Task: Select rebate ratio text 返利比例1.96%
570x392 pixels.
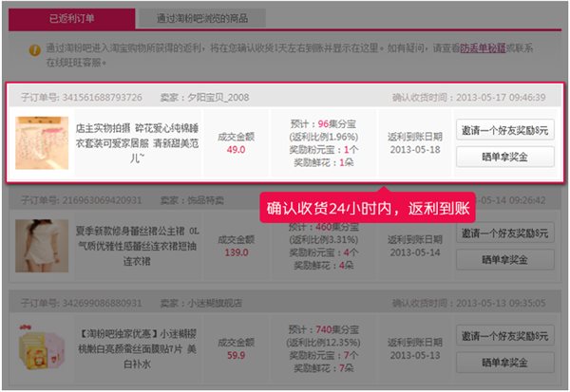Action: click(324, 137)
